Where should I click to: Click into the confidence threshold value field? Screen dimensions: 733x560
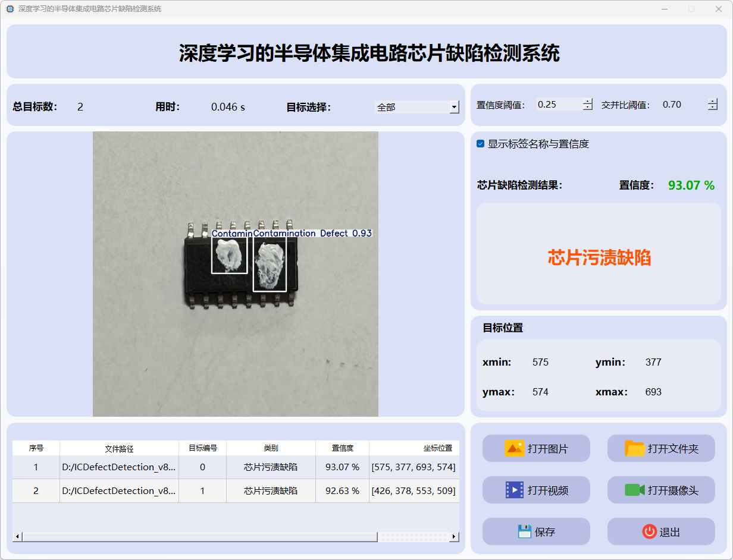coord(558,105)
